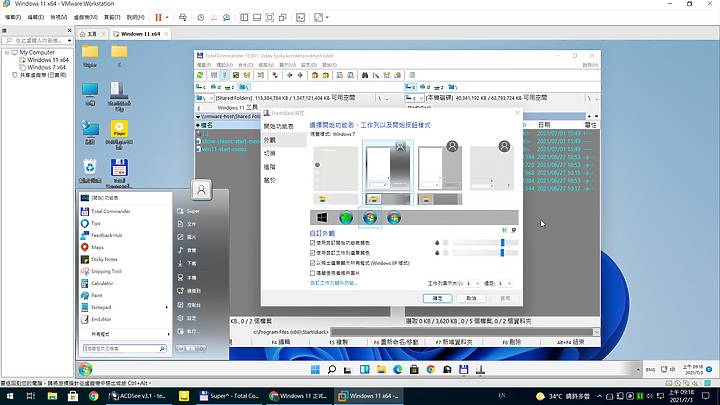Open the customize taskbar extras link
Image resolution: width=720 pixels, height=405 pixels.
tap(334, 283)
